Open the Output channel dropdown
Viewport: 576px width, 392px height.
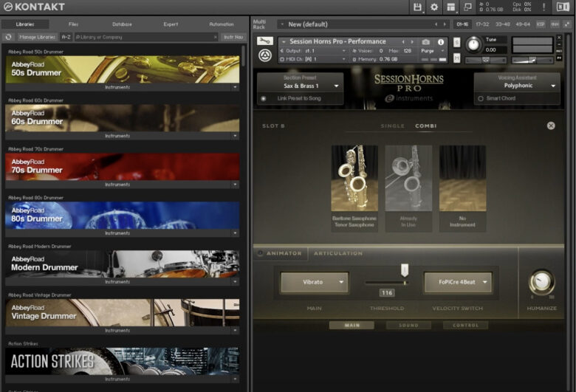313,51
